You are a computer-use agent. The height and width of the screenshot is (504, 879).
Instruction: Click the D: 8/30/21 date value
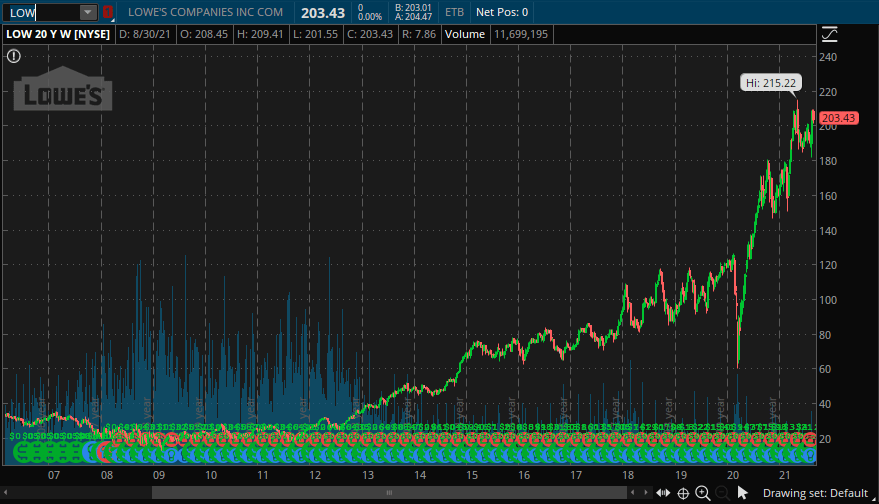pos(145,34)
